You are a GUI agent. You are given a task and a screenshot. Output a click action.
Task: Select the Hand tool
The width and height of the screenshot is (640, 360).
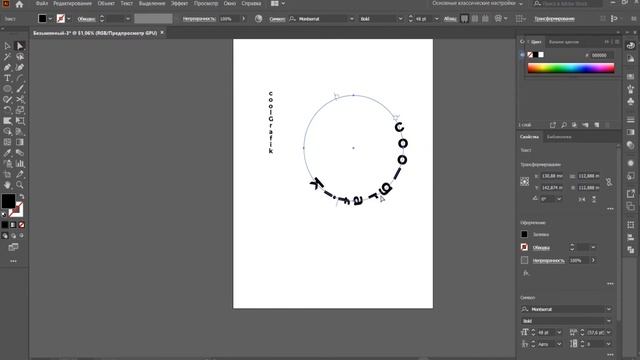(x=7, y=185)
